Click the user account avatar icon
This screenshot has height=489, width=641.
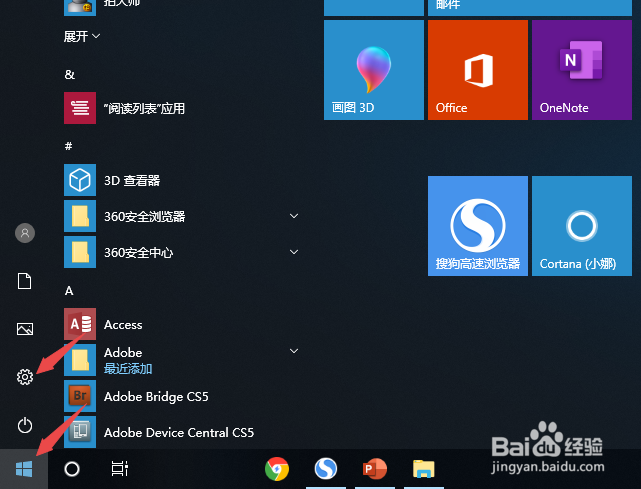coord(25,233)
